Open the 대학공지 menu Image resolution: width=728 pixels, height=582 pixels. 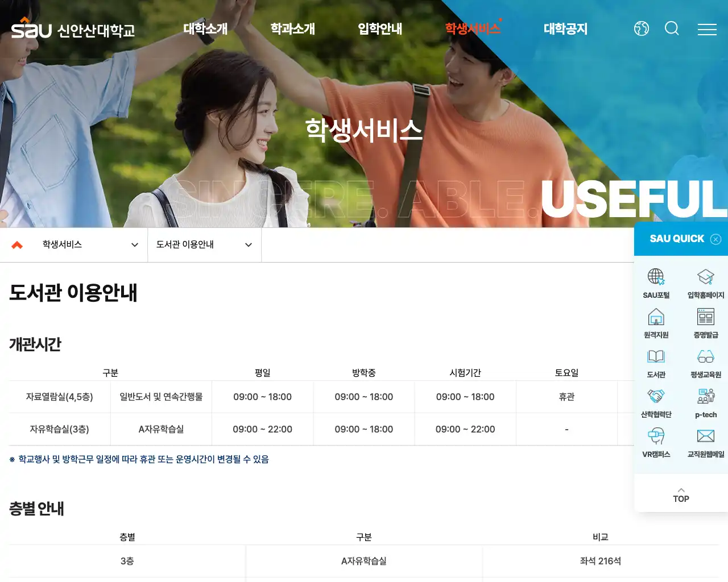565,28
